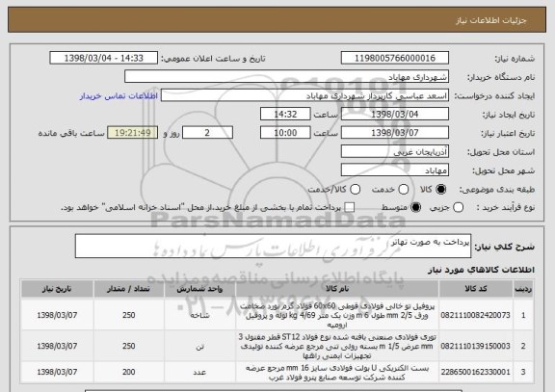Select the کالا radio button

(440, 190)
